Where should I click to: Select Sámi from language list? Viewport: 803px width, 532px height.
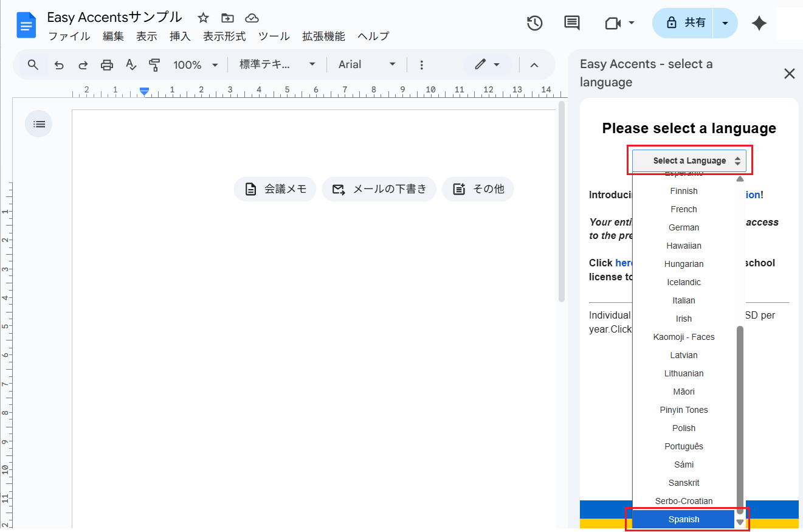684,465
